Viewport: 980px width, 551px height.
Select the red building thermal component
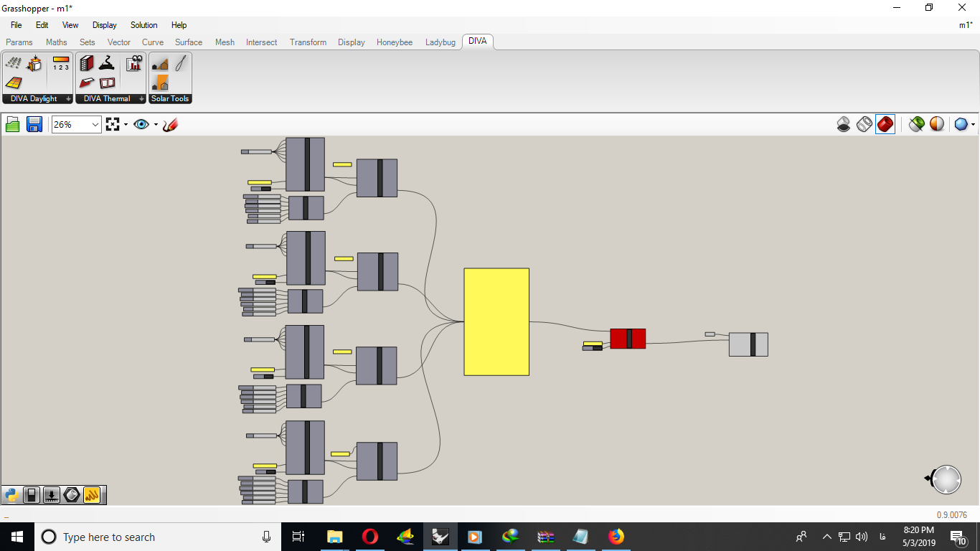click(x=87, y=63)
